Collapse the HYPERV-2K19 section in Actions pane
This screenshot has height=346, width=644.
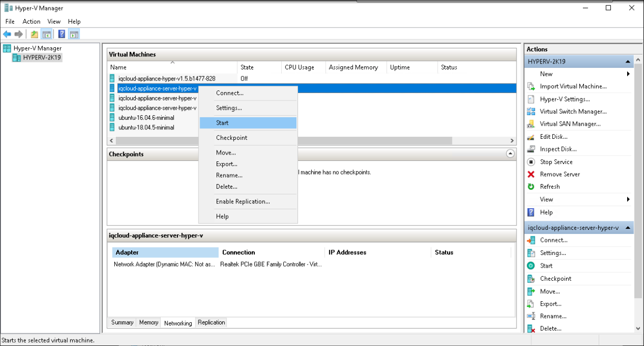click(628, 62)
